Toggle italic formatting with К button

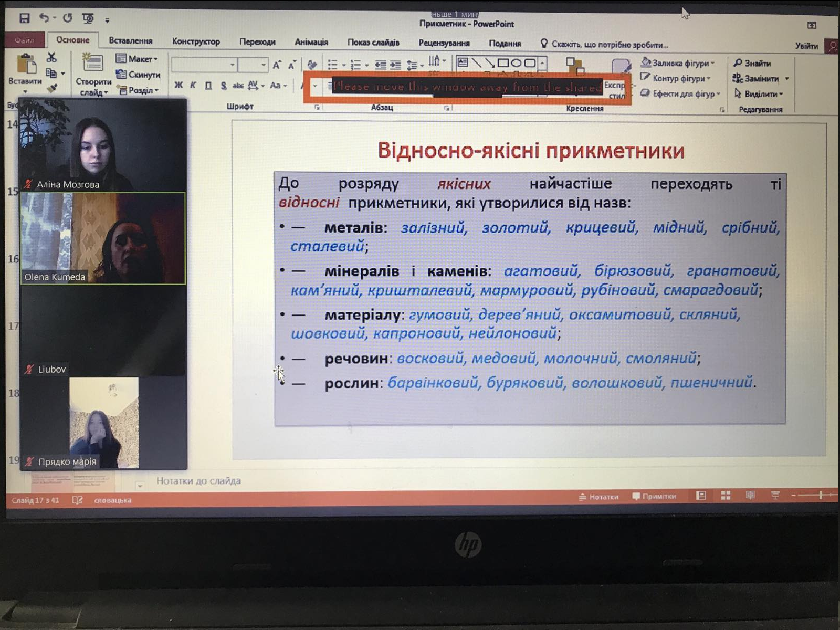tap(193, 85)
